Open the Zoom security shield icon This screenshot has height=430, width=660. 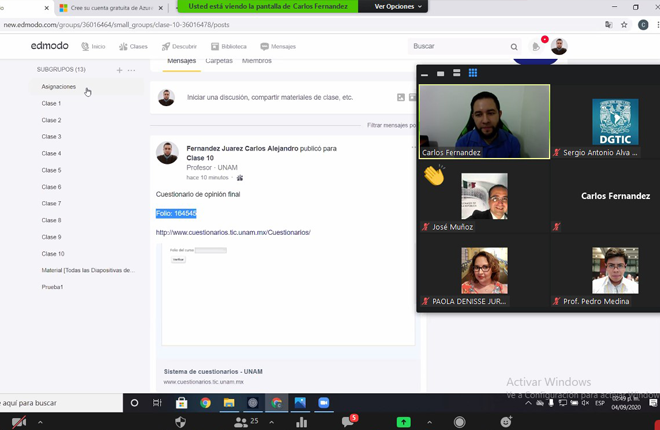click(180, 422)
